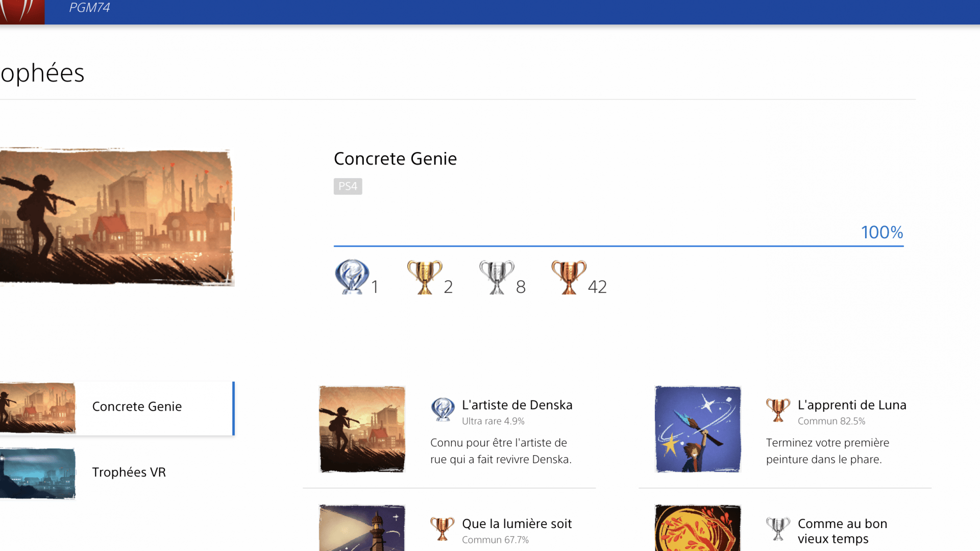This screenshot has height=551, width=980.
Task: Click the Concrete Genie cover artwork
Action: tap(117, 217)
